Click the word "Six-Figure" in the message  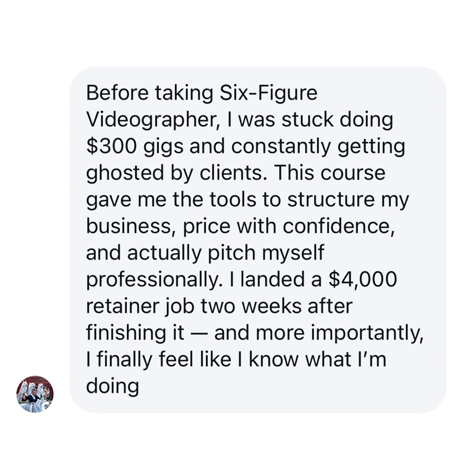[x=268, y=93]
